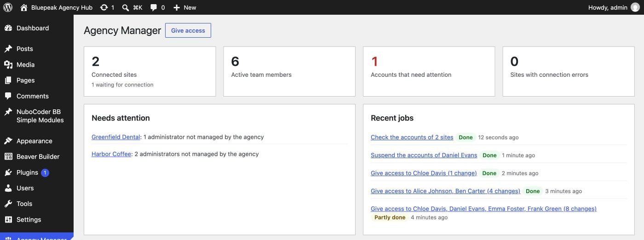The width and height of the screenshot is (644, 240).
Task: Click the updates refresh icon in admin bar
Action: click(104, 7)
